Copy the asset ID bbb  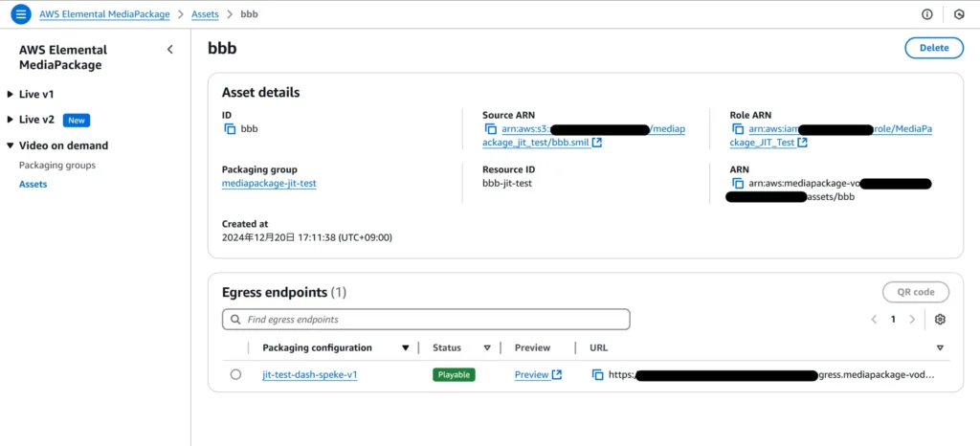tap(230, 129)
